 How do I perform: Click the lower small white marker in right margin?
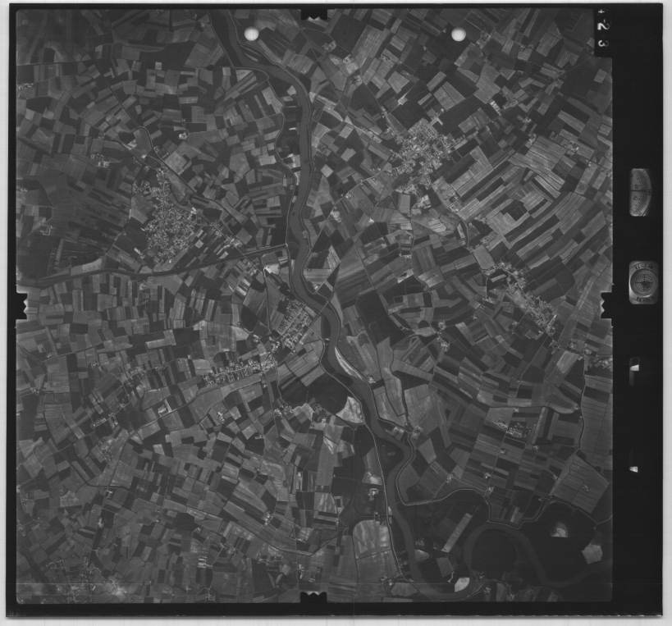[633, 468]
